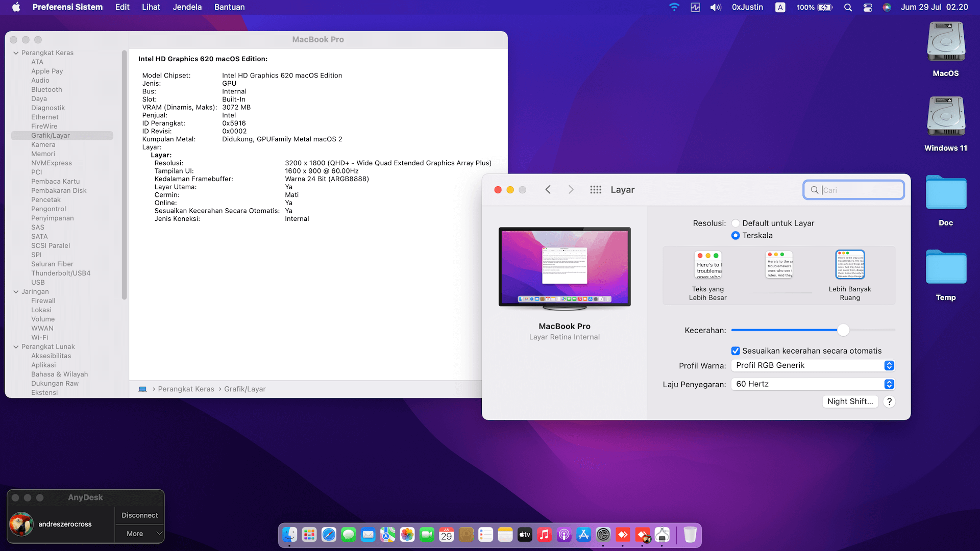Select 'Thunderbolt/USB4' in sidebar
The width and height of the screenshot is (980, 551).
point(61,273)
